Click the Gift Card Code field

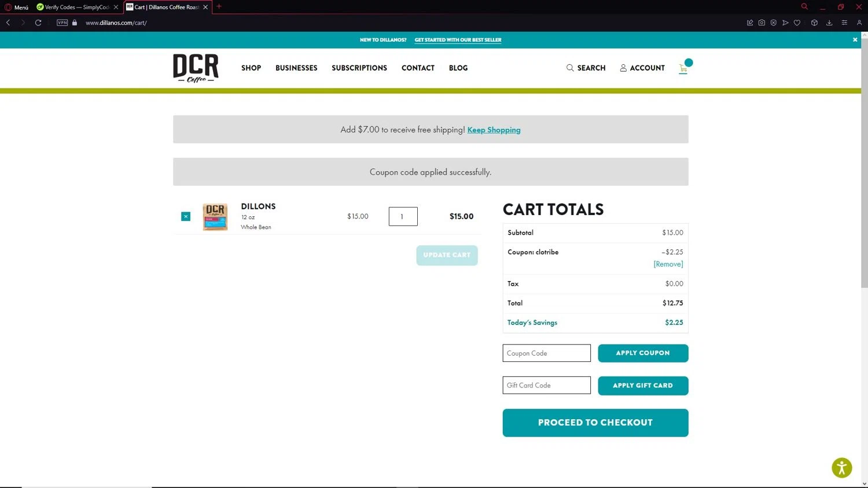tap(546, 385)
